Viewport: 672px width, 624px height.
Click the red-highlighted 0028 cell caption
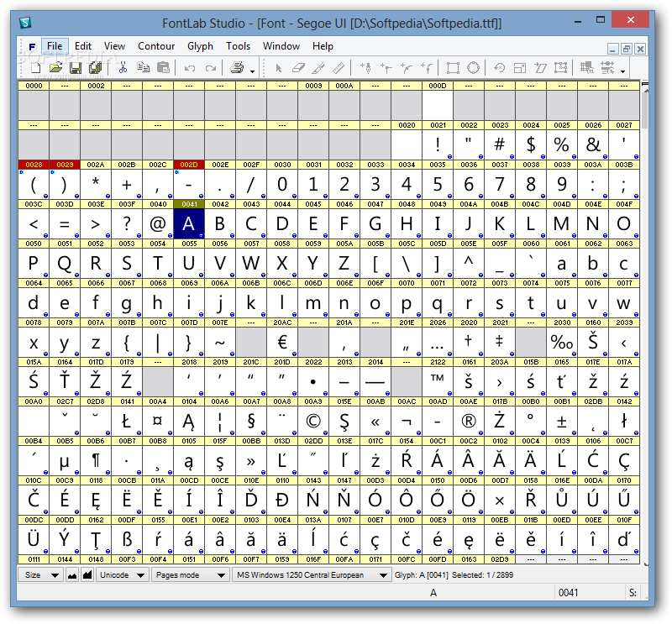coord(34,165)
